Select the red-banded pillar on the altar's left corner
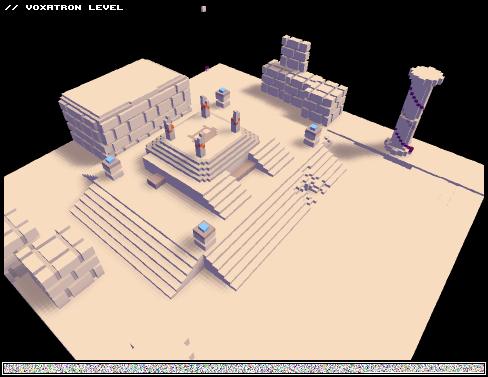The image size is (488, 377). (169, 128)
